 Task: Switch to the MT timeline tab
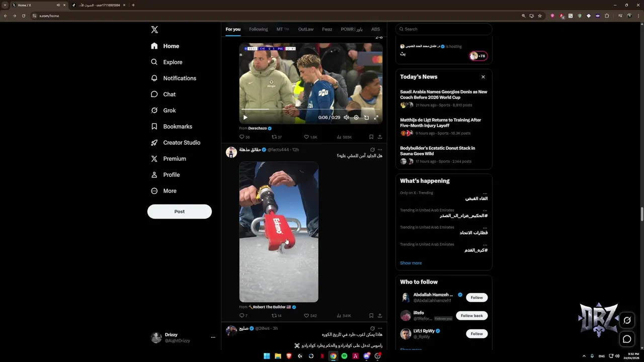tap(282, 29)
